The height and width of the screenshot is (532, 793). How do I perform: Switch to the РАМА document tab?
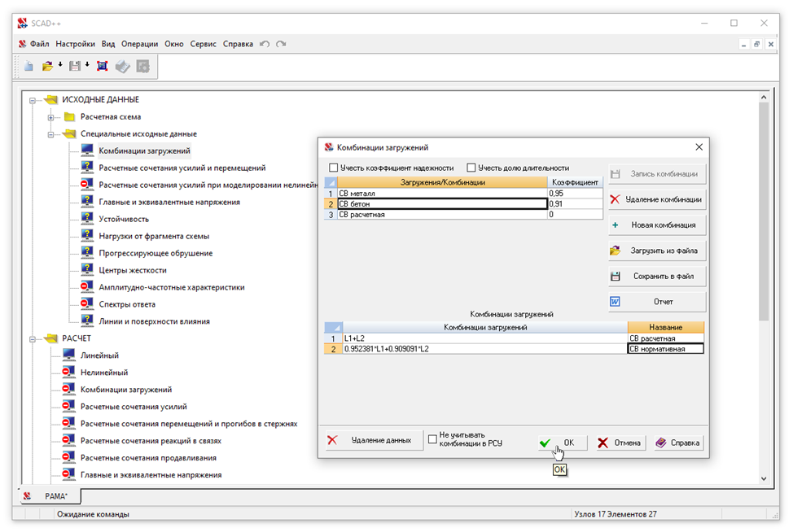pyautogui.click(x=50, y=496)
